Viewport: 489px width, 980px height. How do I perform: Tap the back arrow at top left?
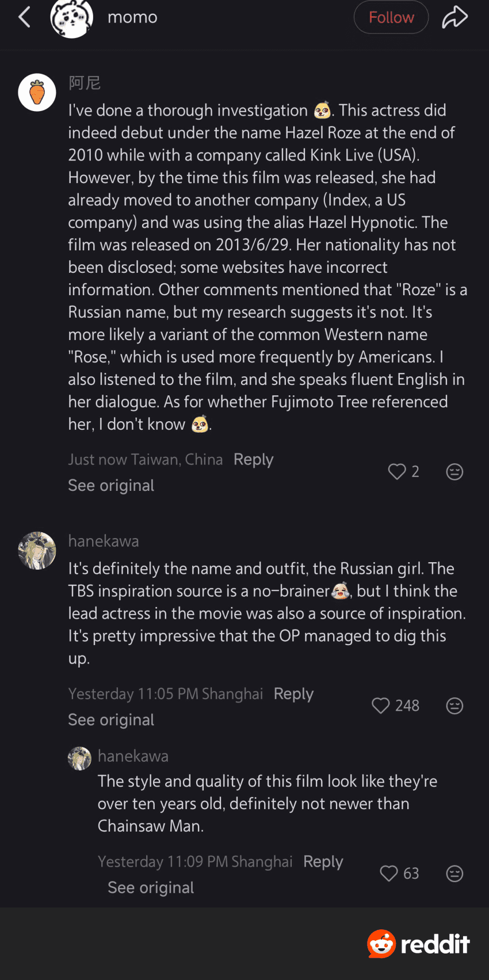point(24,17)
